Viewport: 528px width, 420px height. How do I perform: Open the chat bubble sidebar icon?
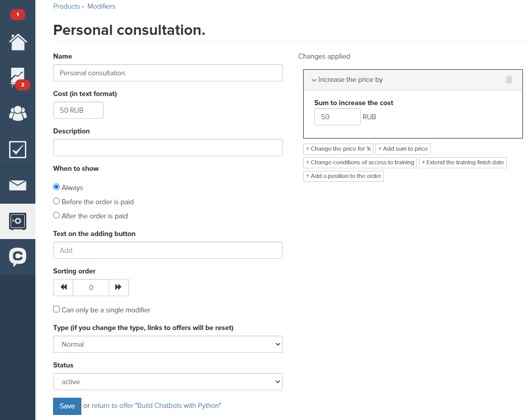18,257
